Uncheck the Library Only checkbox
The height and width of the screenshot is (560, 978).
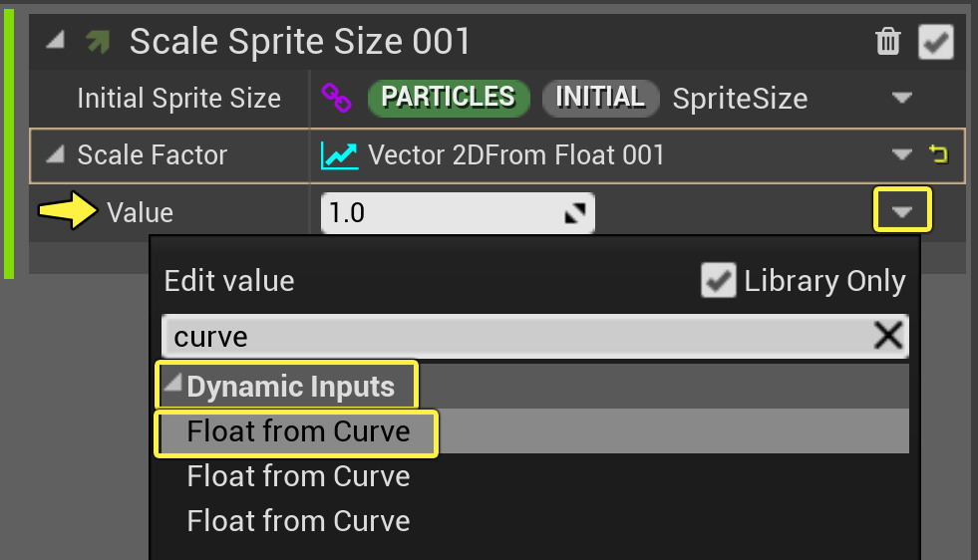click(718, 281)
